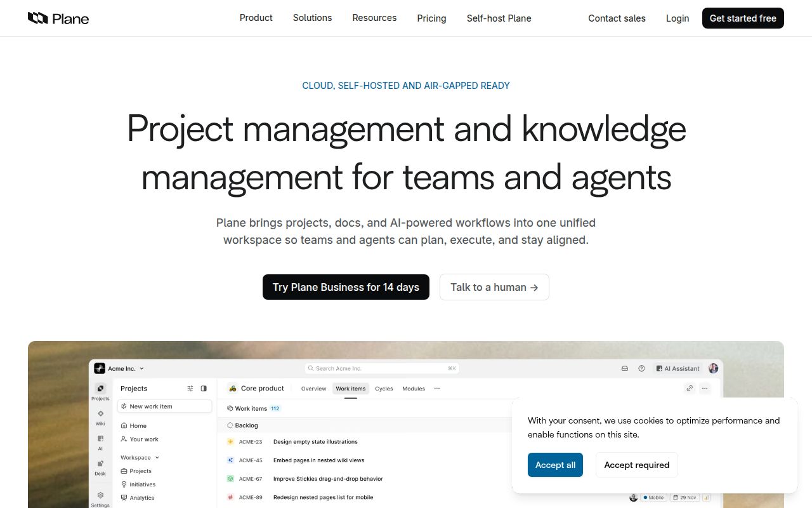Open the Settings gear in the app rail
Screen dimensions: 812x508
point(100,495)
